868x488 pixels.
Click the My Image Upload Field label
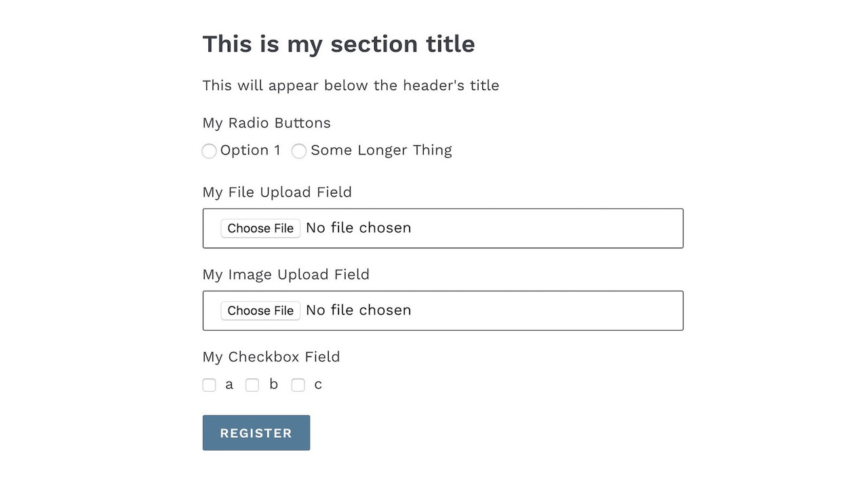[285, 274]
